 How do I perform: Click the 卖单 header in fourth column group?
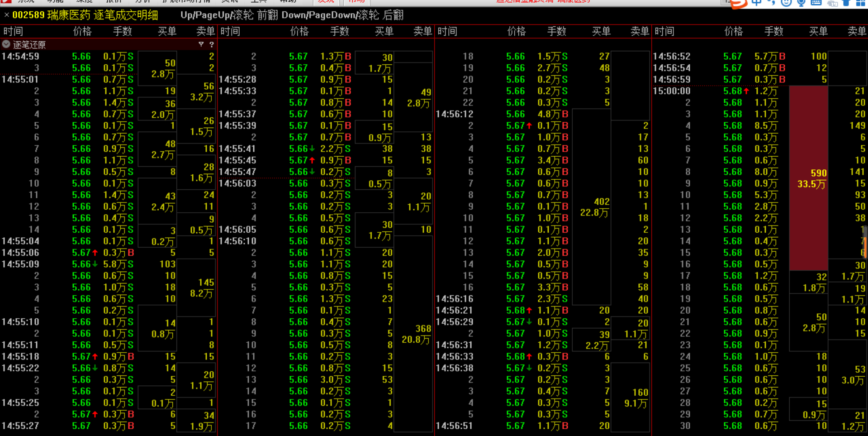click(x=856, y=31)
